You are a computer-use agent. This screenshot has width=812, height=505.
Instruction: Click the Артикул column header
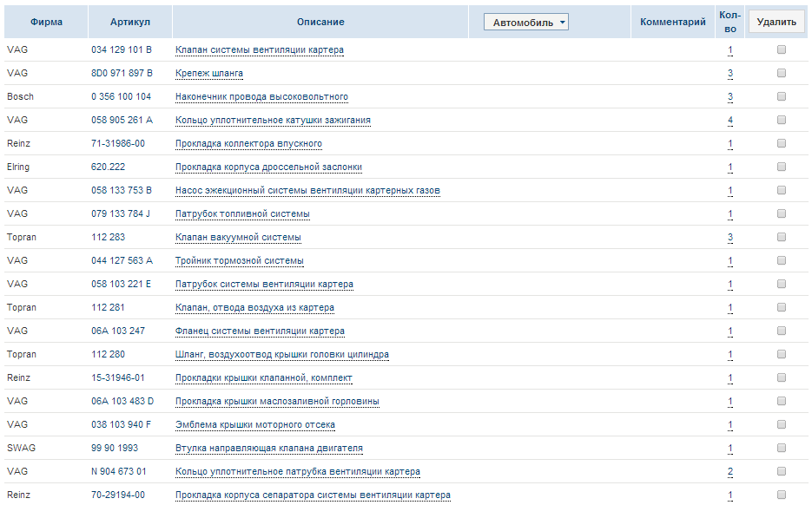130,22
